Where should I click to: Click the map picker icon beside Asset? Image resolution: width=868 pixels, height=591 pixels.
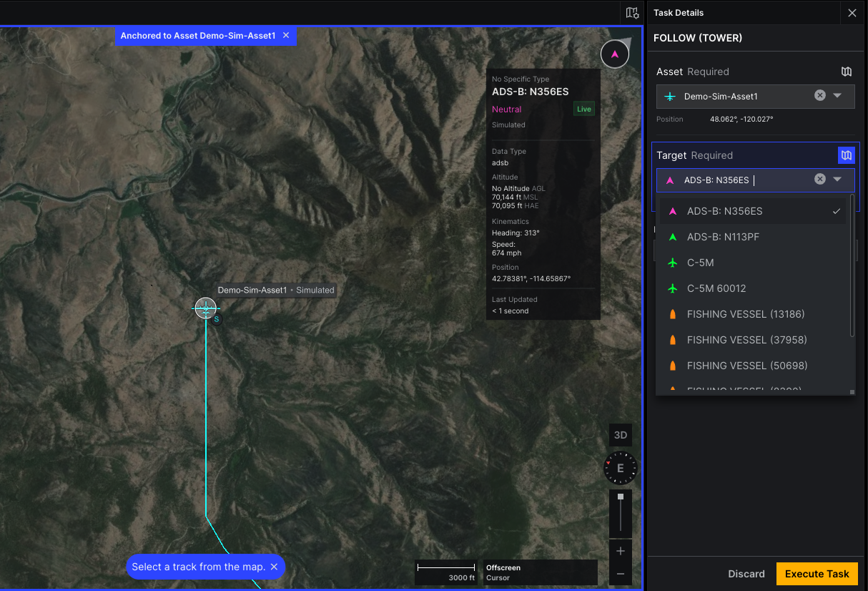coord(847,72)
